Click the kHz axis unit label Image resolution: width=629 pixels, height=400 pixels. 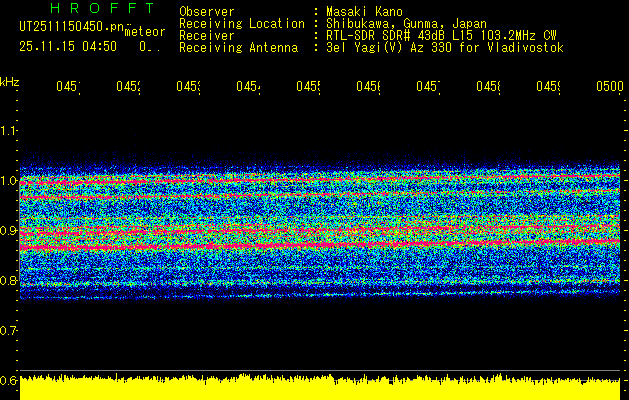10,82
